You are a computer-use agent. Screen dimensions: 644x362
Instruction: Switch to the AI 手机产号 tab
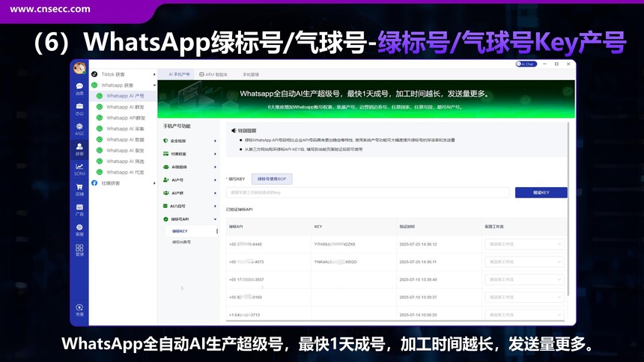179,74
